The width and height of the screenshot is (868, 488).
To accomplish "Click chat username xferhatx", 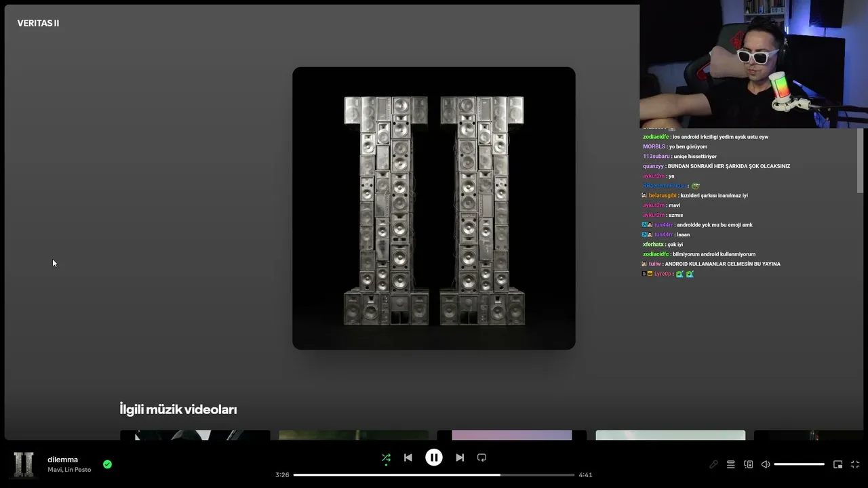I will click(653, 244).
